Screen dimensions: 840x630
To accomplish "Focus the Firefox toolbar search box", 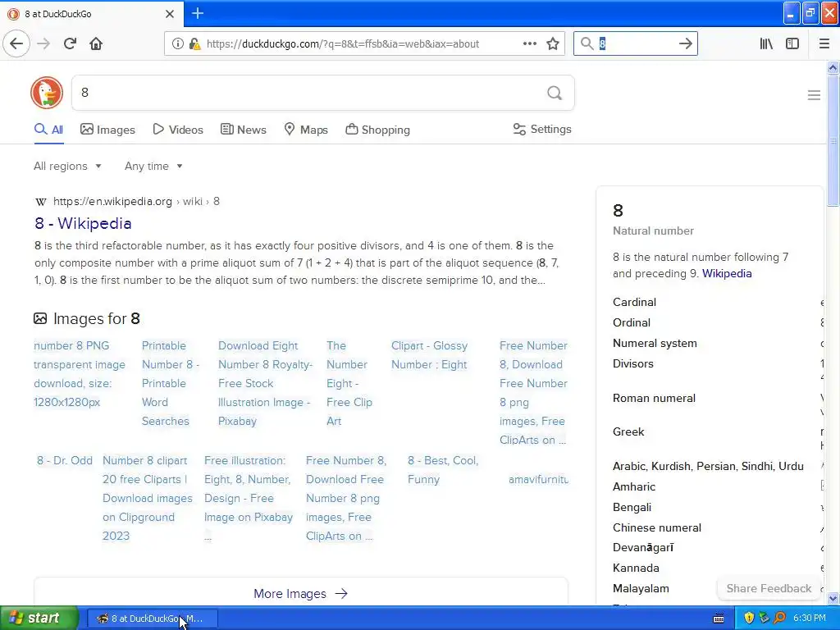I will point(635,44).
